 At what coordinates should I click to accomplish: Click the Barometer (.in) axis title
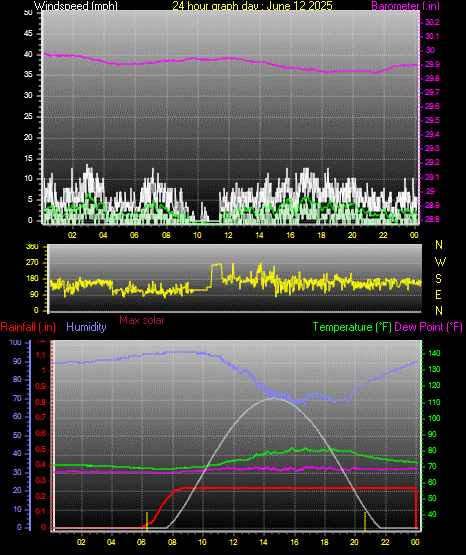coord(405,6)
